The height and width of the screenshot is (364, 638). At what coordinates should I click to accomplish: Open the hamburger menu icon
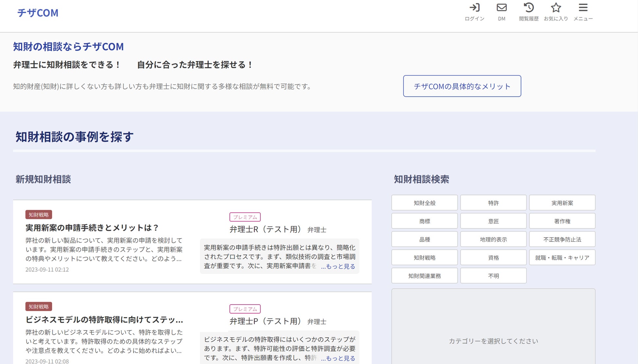pyautogui.click(x=583, y=8)
